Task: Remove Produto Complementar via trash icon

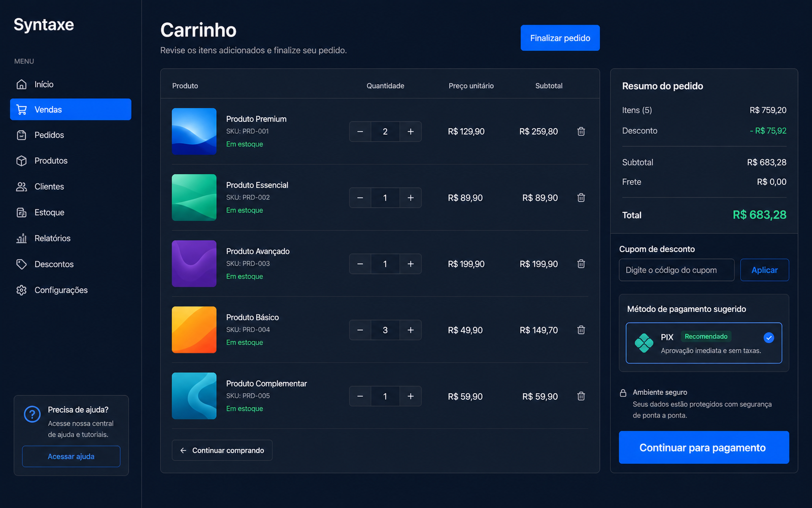Action: pyautogui.click(x=581, y=396)
